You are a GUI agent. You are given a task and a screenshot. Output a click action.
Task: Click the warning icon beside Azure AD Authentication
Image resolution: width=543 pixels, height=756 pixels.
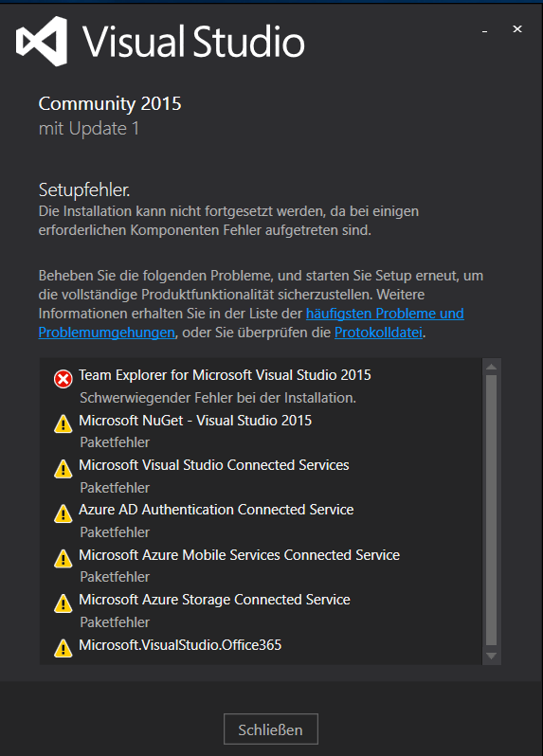click(x=63, y=514)
